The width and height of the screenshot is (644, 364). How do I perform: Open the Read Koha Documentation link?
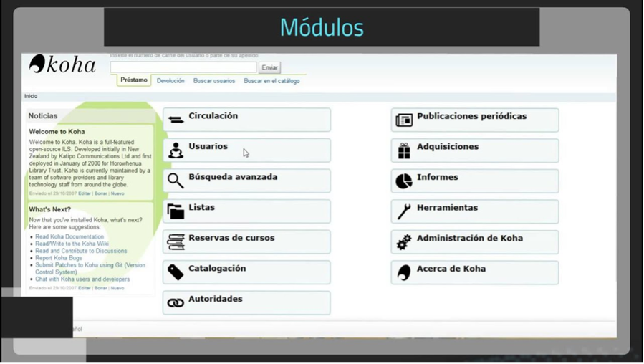pyautogui.click(x=69, y=236)
